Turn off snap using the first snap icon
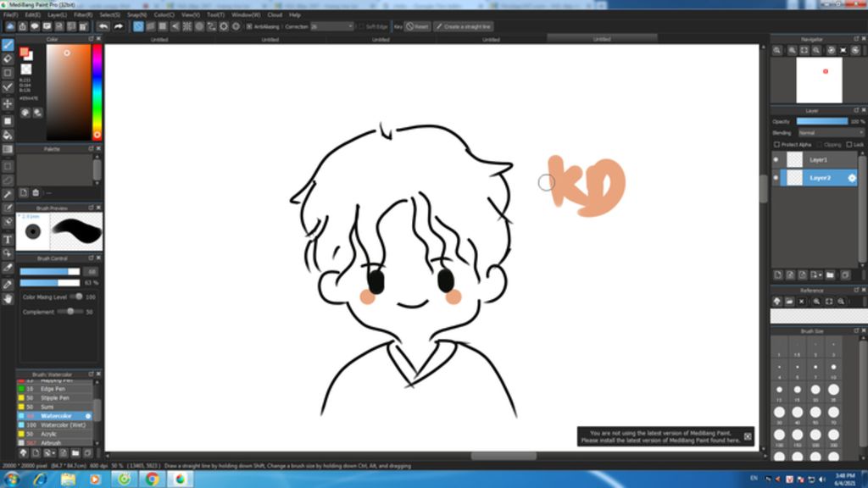 point(138,26)
